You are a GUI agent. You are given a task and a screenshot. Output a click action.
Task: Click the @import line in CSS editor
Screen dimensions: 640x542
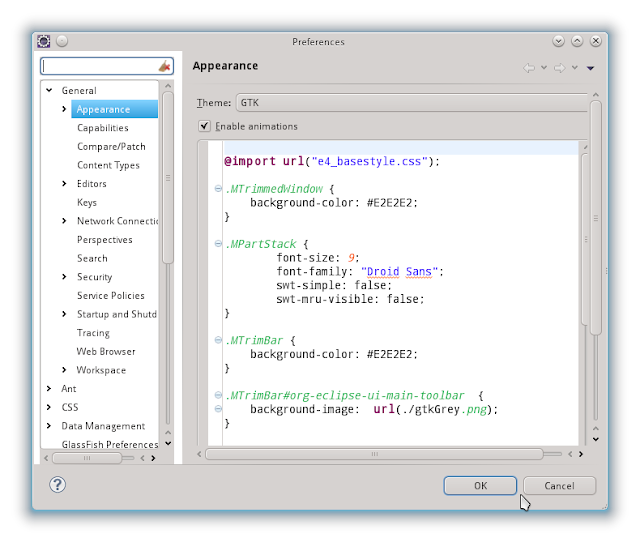[332, 161]
